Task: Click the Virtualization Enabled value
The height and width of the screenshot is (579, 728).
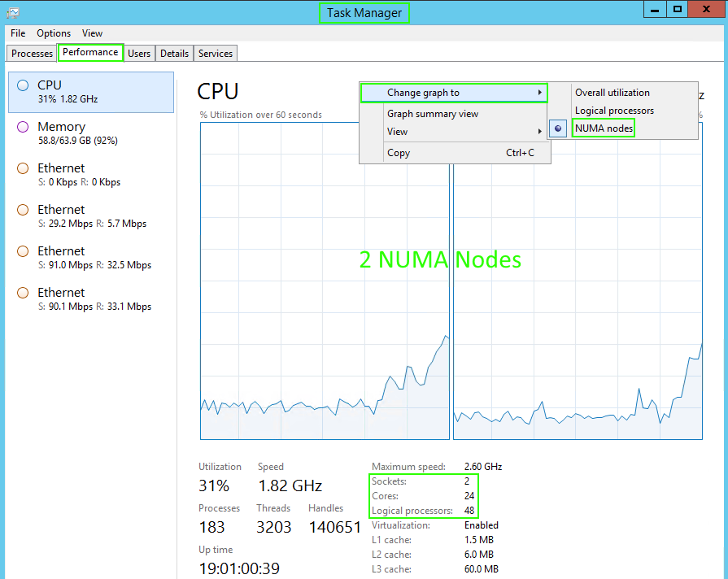Action: tap(481, 525)
